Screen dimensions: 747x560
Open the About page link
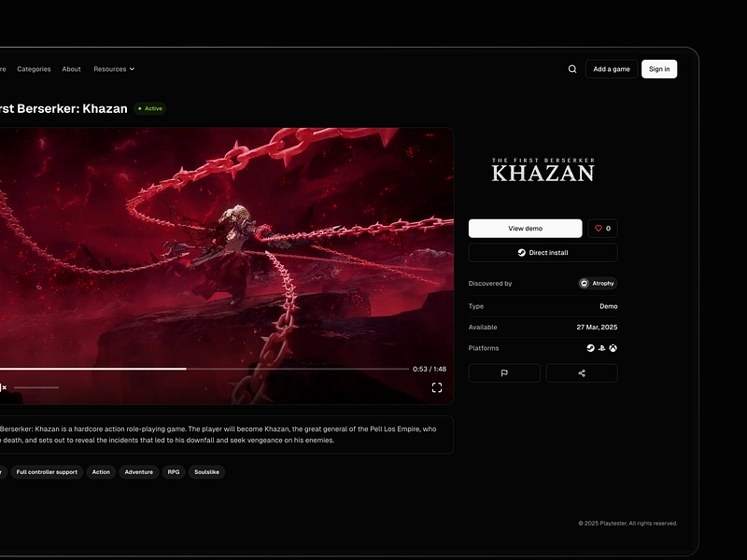click(x=72, y=69)
